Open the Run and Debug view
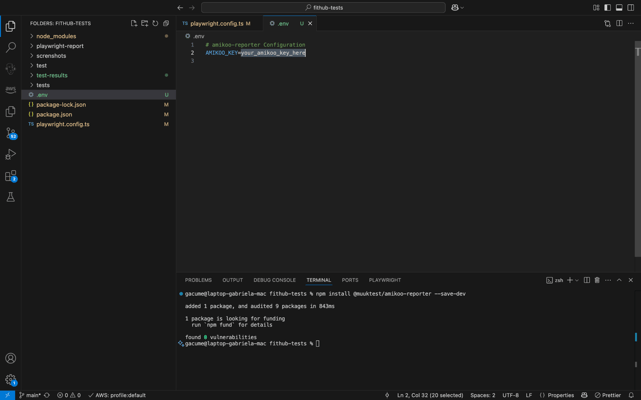This screenshot has width=641, height=400. (11, 154)
